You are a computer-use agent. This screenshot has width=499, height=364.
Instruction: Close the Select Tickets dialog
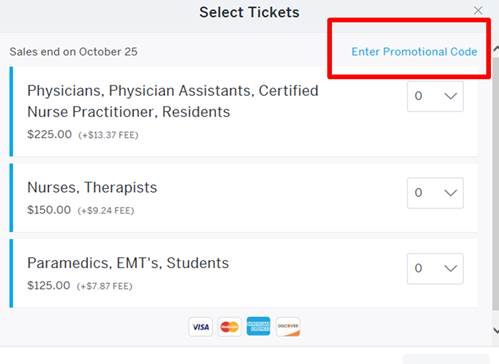click(x=478, y=11)
